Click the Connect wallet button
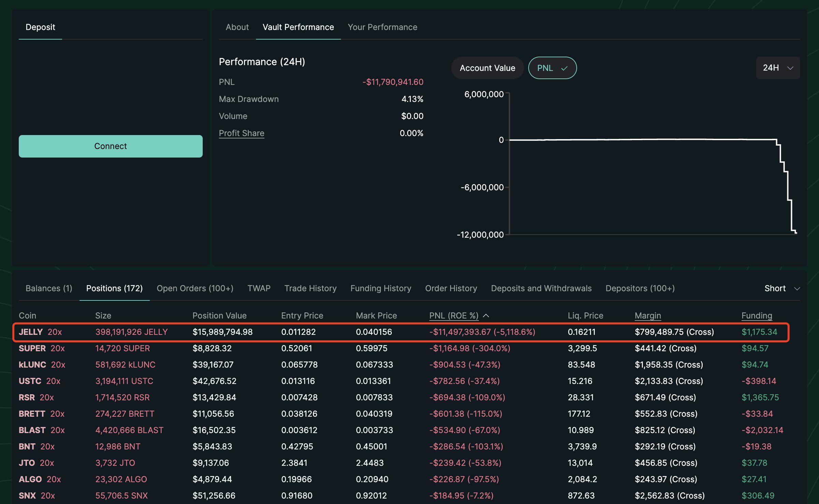This screenshot has height=504, width=819. point(110,146)
